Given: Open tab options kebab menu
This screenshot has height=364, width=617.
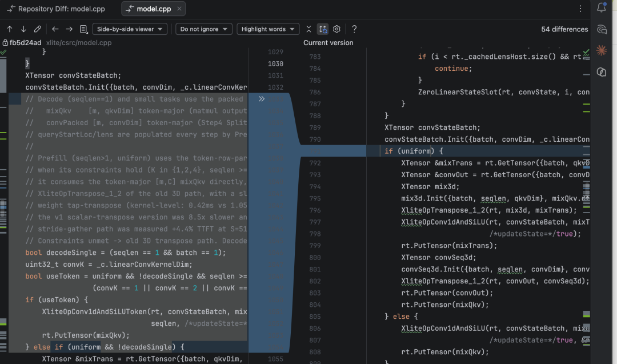Looking at the screenshot, I should coord(580,9).
